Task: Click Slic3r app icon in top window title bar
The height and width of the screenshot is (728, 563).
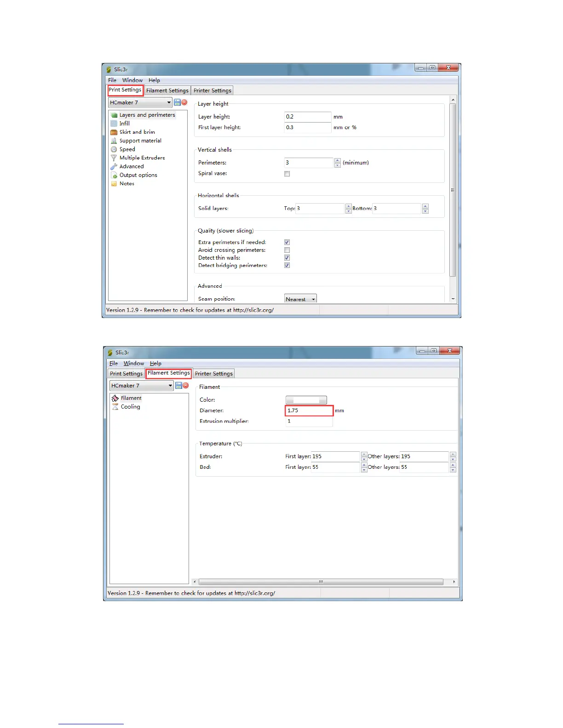Action: (109, 69)
